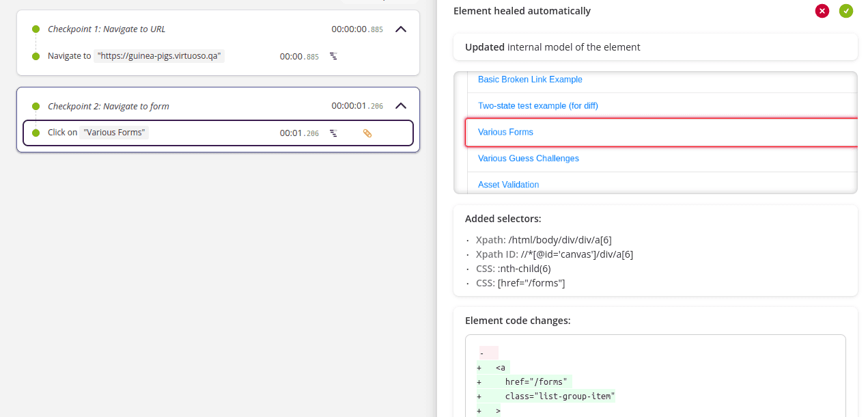Open the Two-state test example link
868x417 pixels.
537,106
